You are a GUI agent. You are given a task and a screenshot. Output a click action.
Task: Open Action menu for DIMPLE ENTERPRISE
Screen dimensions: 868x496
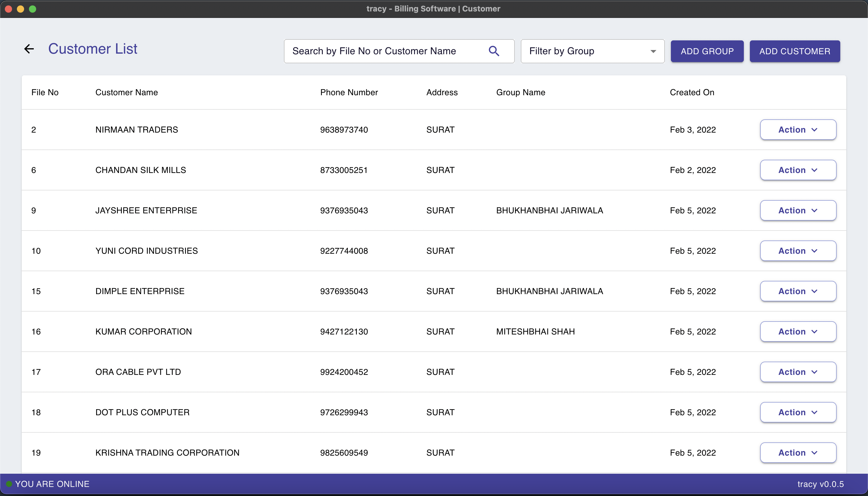(x=798, y=291)
